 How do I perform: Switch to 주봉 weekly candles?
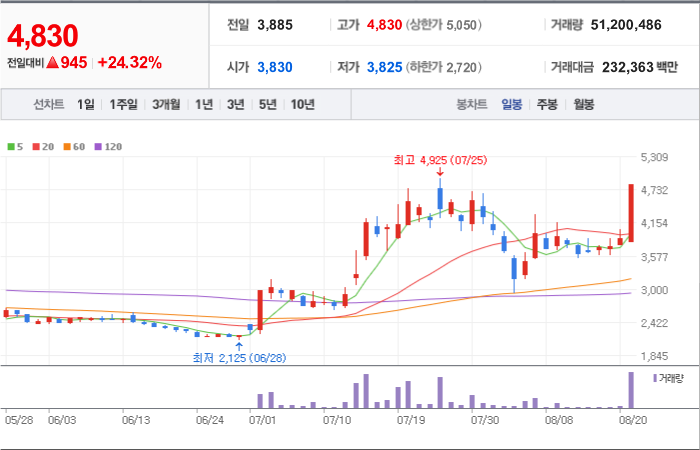[547, 105]
